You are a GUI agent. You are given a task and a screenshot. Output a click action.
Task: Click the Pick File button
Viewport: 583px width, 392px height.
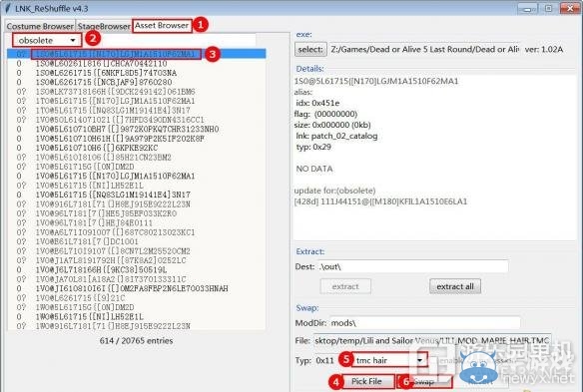(366, 382)
